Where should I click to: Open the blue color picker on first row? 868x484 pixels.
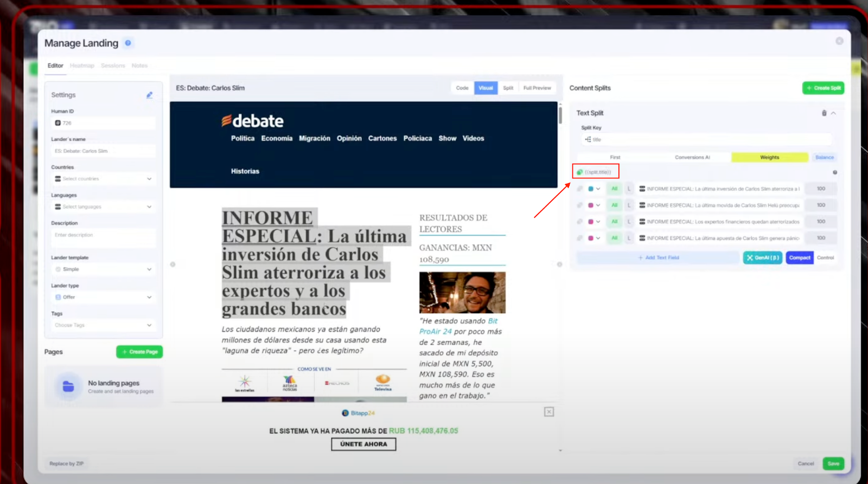click(x=593, y=189)
